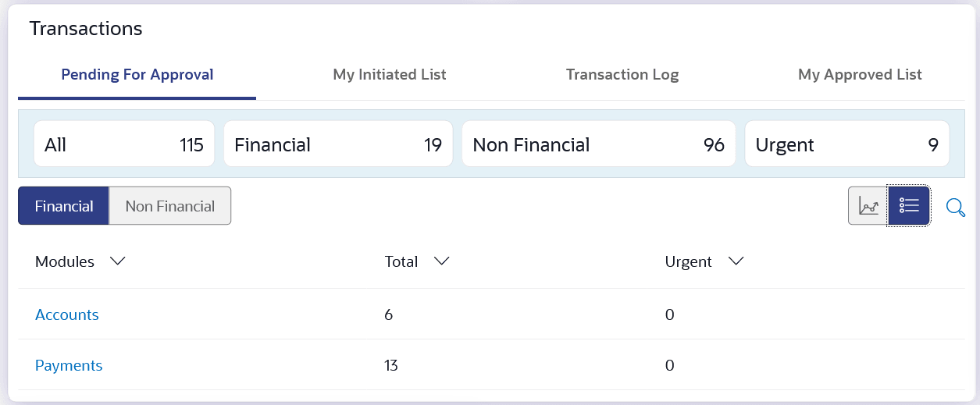Open the Accounts module link
Viewport: 980px width, 405px height.
click(67, 314)
